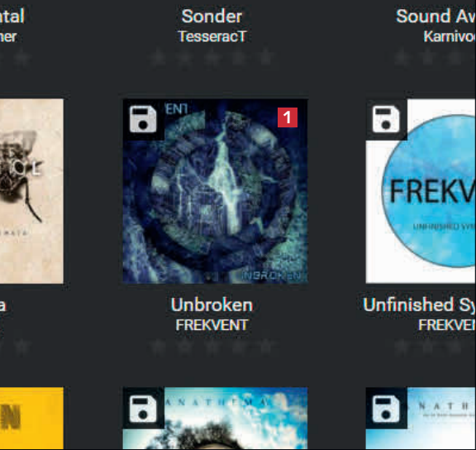Rate Sonder five stars
Image resolution: width=476 pixels, height=450 pixels.
[x=266, y=57]
